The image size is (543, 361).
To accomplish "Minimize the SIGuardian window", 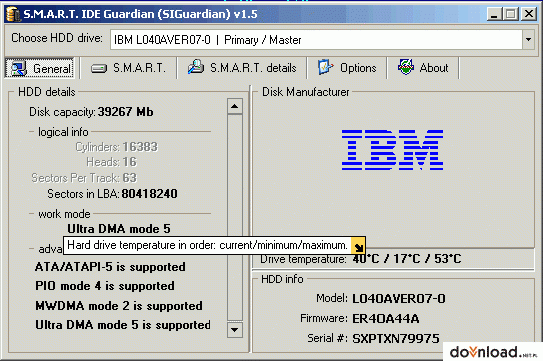I will tap(494, 15).
